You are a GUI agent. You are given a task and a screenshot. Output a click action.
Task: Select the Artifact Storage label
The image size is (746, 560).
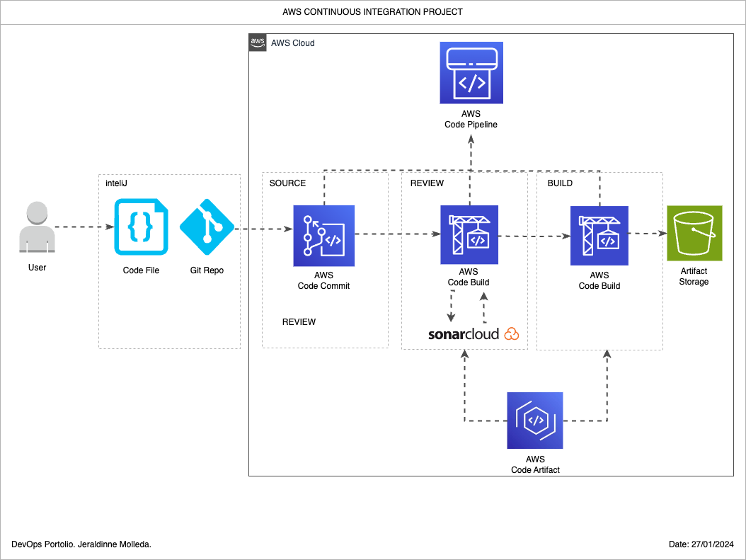coord(694,276)
